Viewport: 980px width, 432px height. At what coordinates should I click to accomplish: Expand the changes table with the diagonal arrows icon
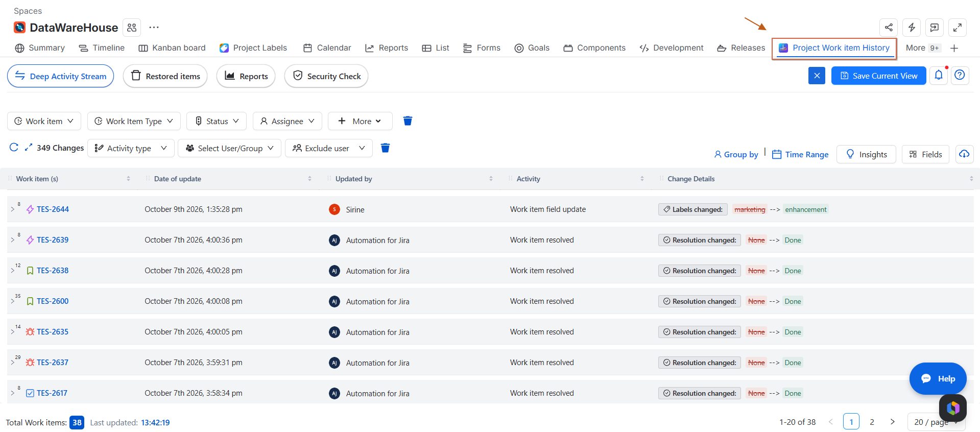tap(29, 148)
